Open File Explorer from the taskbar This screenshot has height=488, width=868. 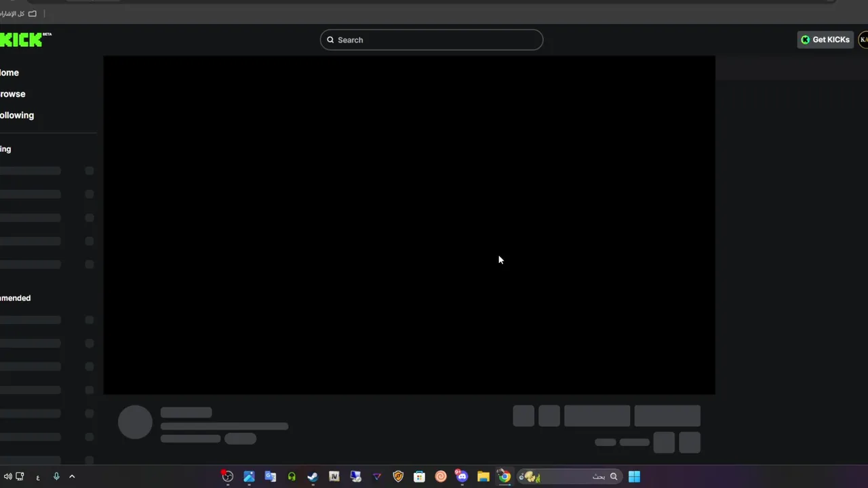[x=483, y=476]
